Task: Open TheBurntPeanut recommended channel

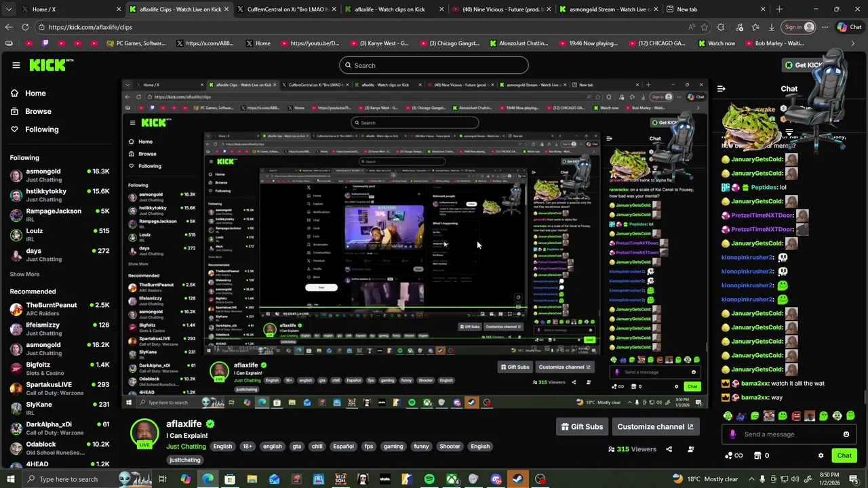Action: (60, 309)
